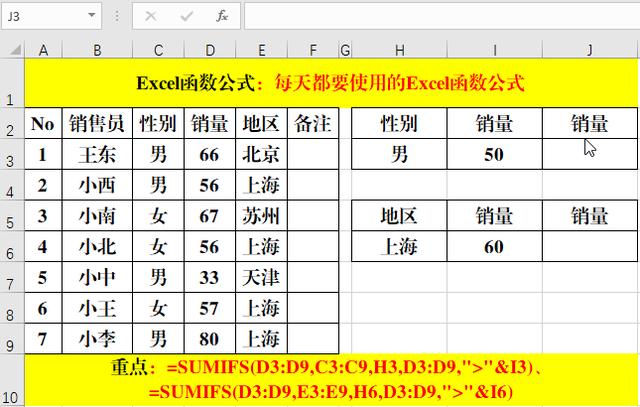This screenshot has width=640, height=407.
Task: Select column F header
Action: tap(313, 50)
